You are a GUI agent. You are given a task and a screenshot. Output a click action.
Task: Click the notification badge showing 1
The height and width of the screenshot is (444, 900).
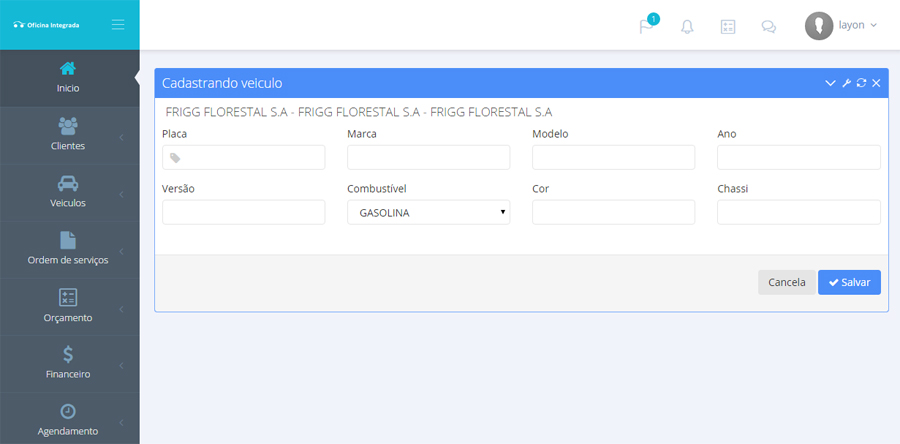pyautogui.click(x=653, y=19)
